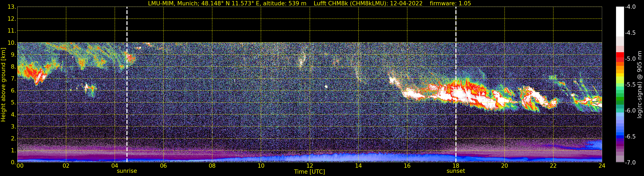Click the 'firmware: 1.05' text

pos(450,3)
